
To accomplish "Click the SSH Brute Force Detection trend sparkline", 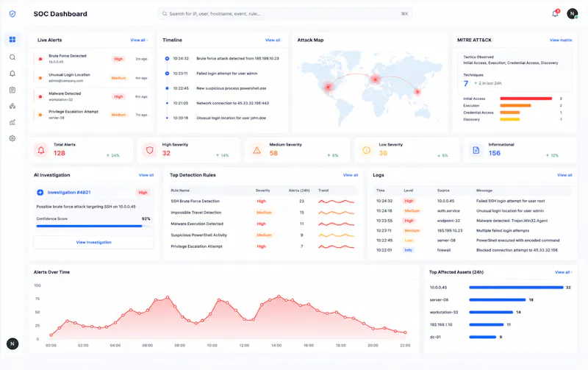I will (336, 202).
